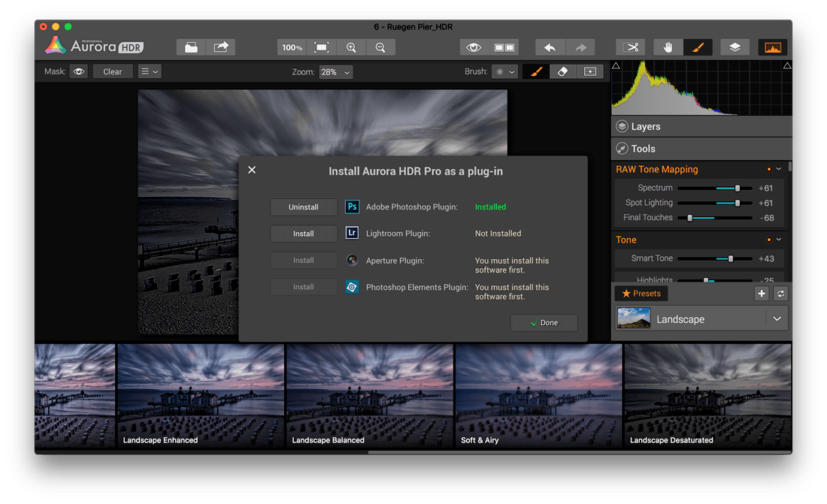827x504 pixels.
Task: Click the presets strip horizontal scrollbar
Action: (x=579, y=452)
